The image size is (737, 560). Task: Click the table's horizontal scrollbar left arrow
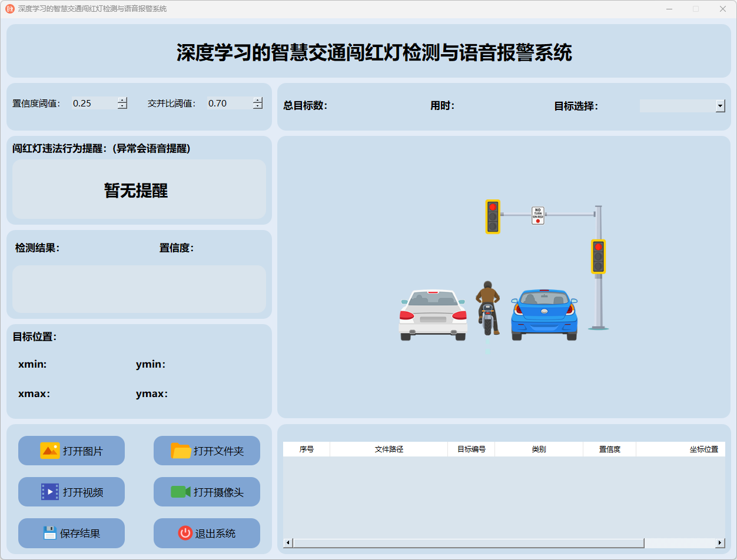288,543
